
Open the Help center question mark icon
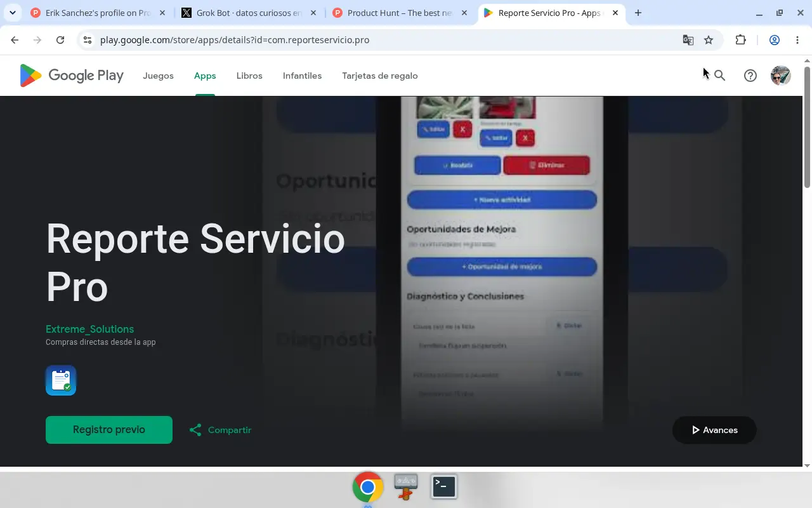[x=750, y=76]
